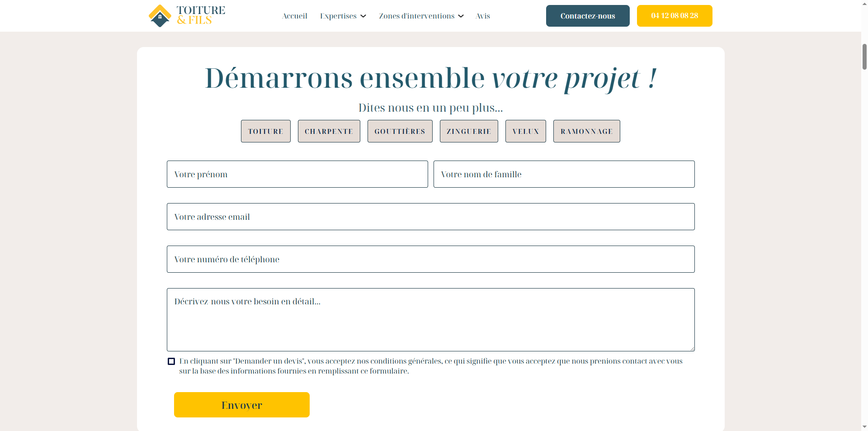Select the VELUX service option

tap(525, 131)
